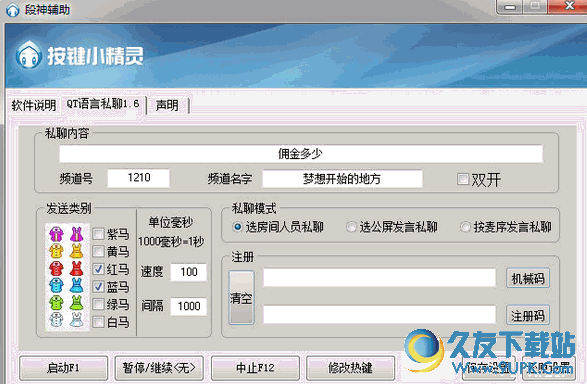Click the 注册码 text field
This screenshot has height=384, width=587.
pyautogui.click(x=380, y=315)
